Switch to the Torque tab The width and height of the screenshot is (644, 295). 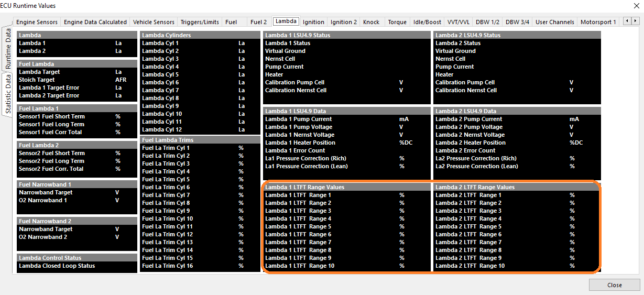point(397,22)
